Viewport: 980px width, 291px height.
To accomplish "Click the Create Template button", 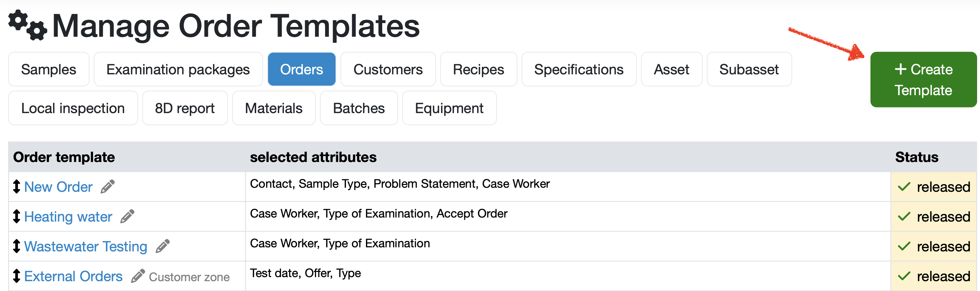I will [923, 80].
